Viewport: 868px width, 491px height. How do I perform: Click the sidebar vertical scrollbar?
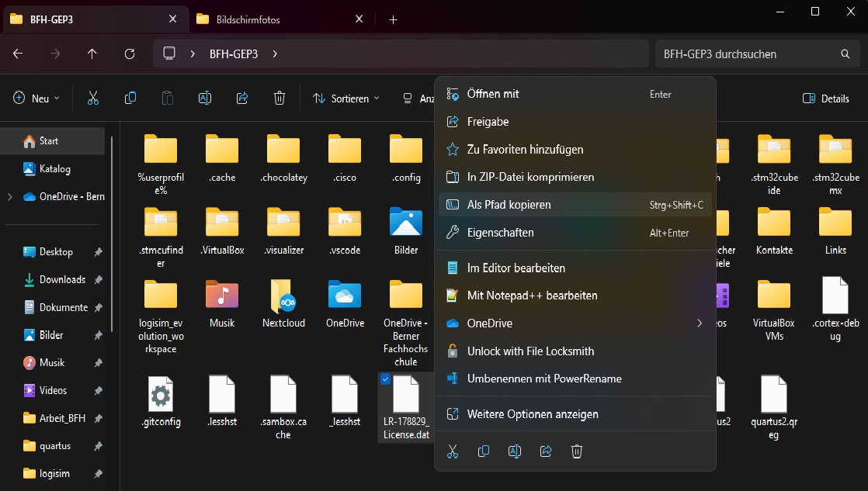click(113, 234)
